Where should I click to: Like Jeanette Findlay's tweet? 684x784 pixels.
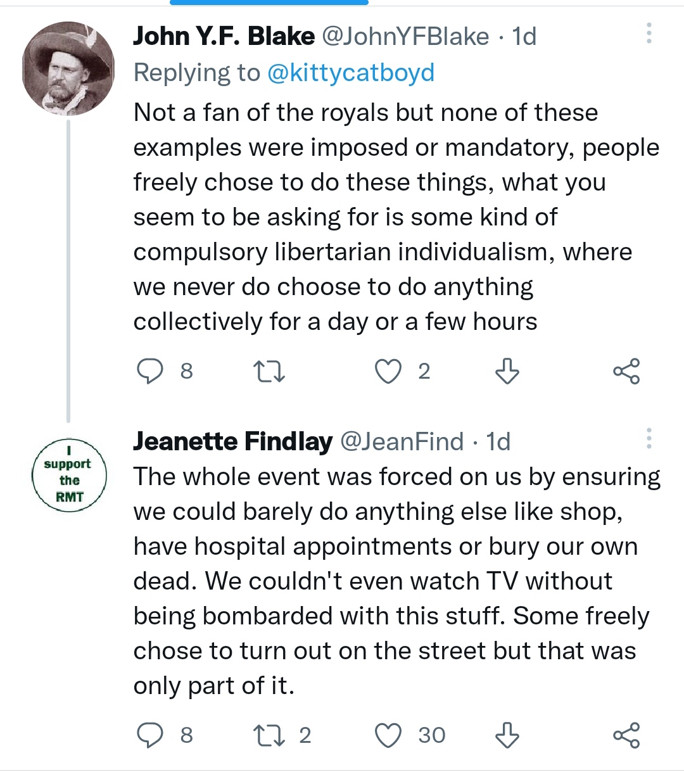click(x=388, y=735)
